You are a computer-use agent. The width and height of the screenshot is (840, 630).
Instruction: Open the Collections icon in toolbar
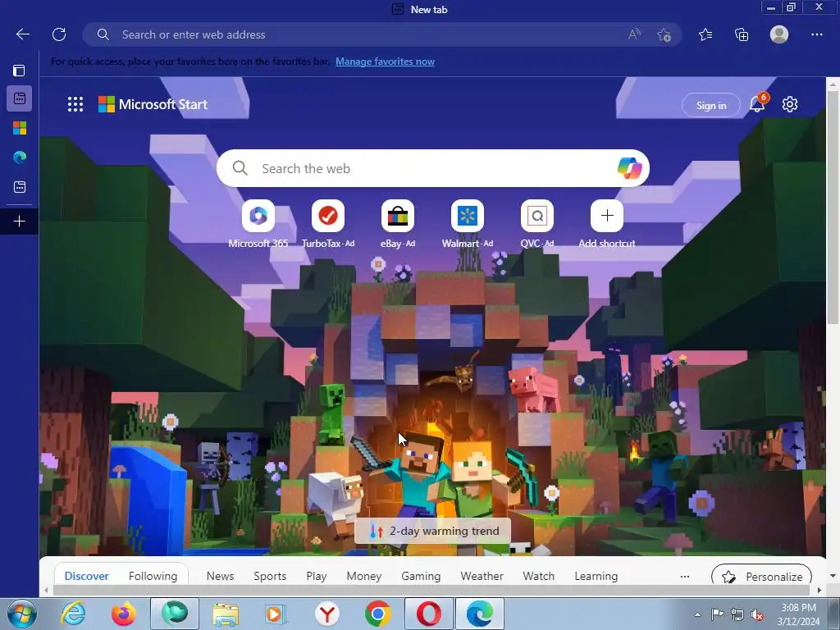[x=742, y=34]
